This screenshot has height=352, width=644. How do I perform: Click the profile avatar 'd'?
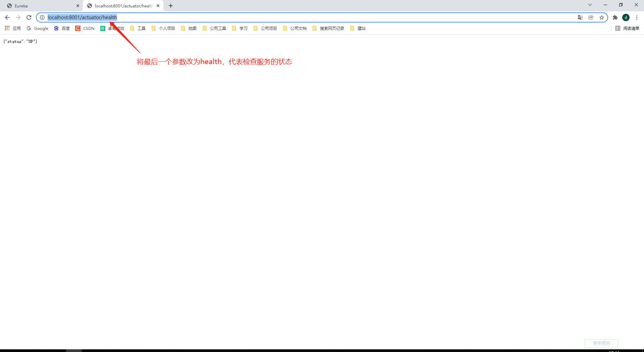pyautogui.click(x=626, y=17)
